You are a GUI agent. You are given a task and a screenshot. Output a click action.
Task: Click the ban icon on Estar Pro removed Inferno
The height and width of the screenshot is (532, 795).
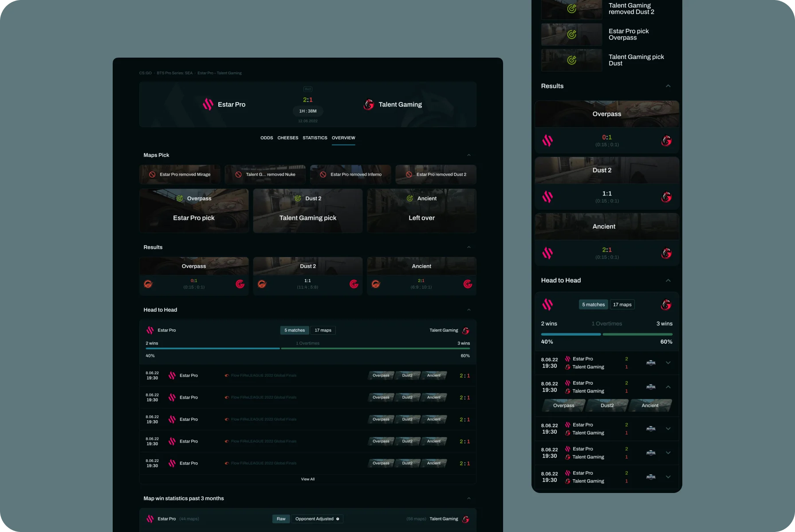point(323,175)
